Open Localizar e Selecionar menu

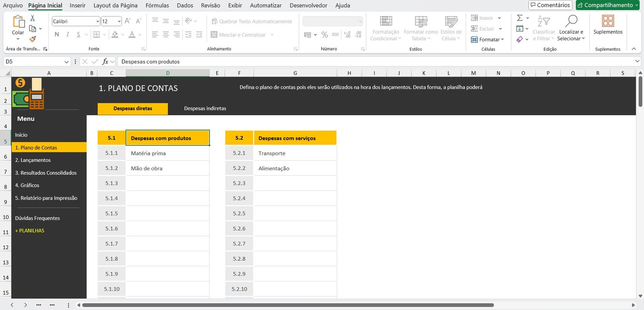pyautogui.click(x=571, y=28)
